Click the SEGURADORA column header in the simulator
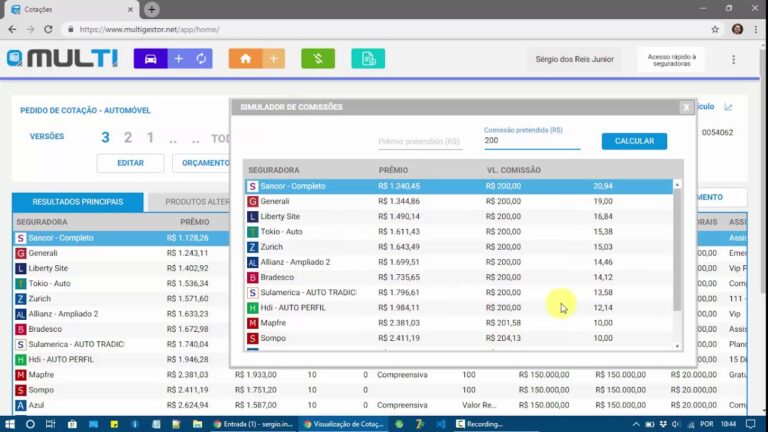768x432 pixels. (x=273, y=170)
